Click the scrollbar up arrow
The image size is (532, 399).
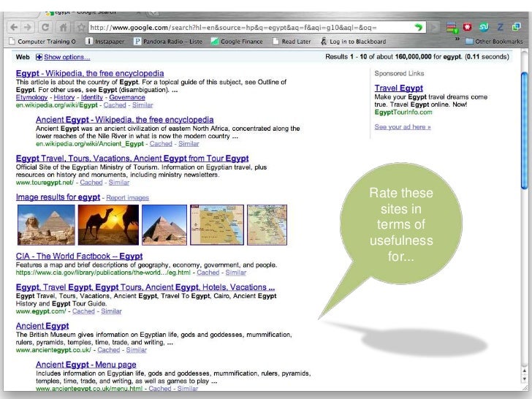tap(525, 370)
